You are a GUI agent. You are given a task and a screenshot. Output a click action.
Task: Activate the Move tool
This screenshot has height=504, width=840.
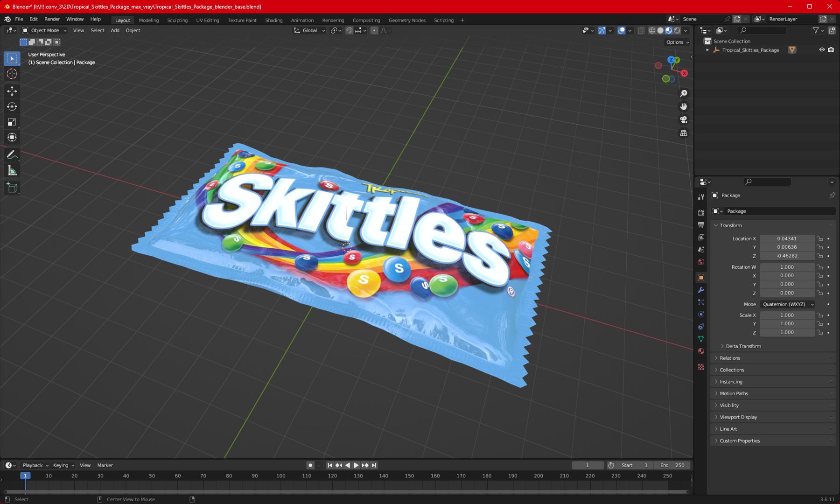coord(12,91)
